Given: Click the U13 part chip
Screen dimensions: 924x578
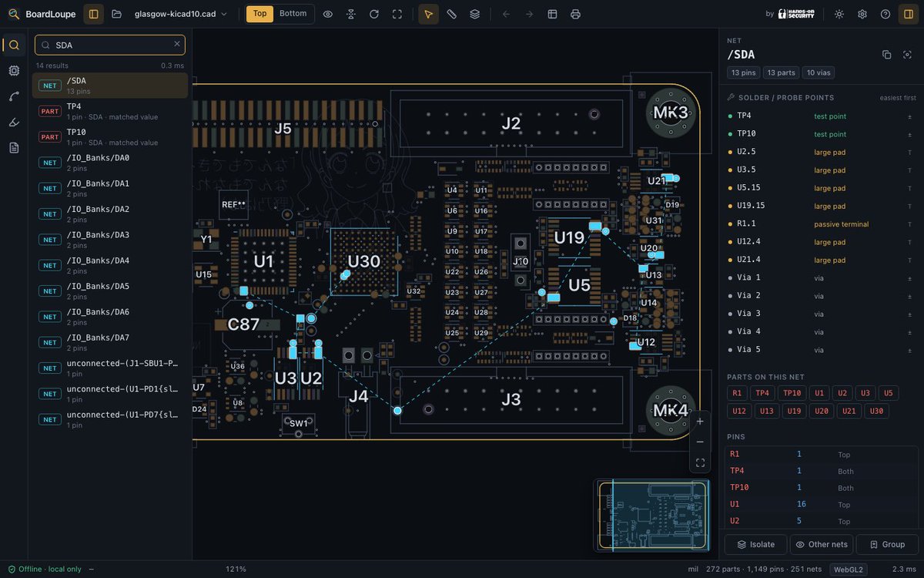Looking at the screenshot, I should (x=765, y=411).
